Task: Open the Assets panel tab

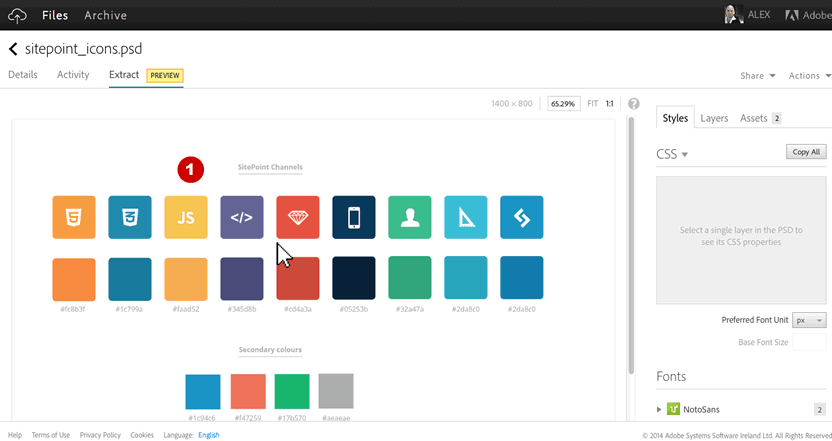Action: (760, 118)
